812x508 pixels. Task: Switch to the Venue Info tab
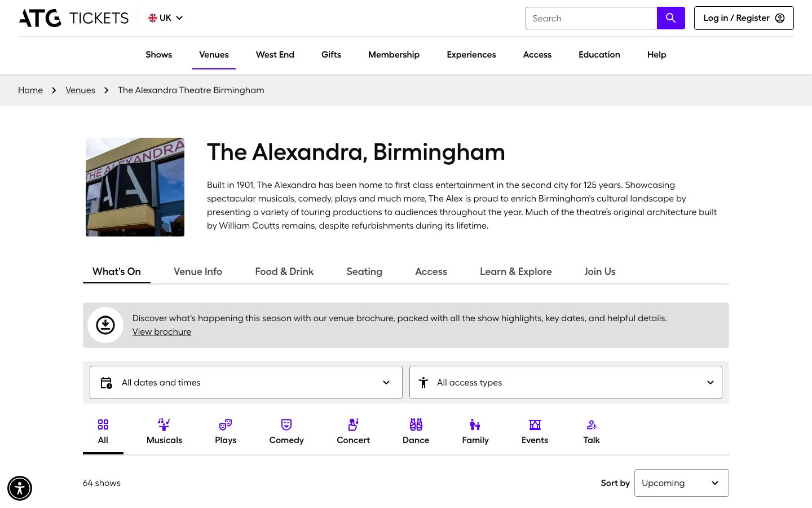[198, 271]
